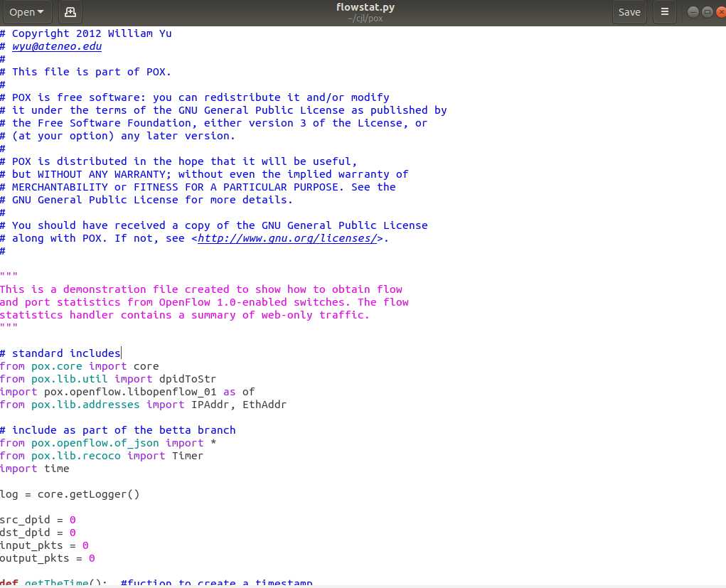Click the 'dpidToStr' import line
This screenshot has width=726, height=588.
(108, 379)
